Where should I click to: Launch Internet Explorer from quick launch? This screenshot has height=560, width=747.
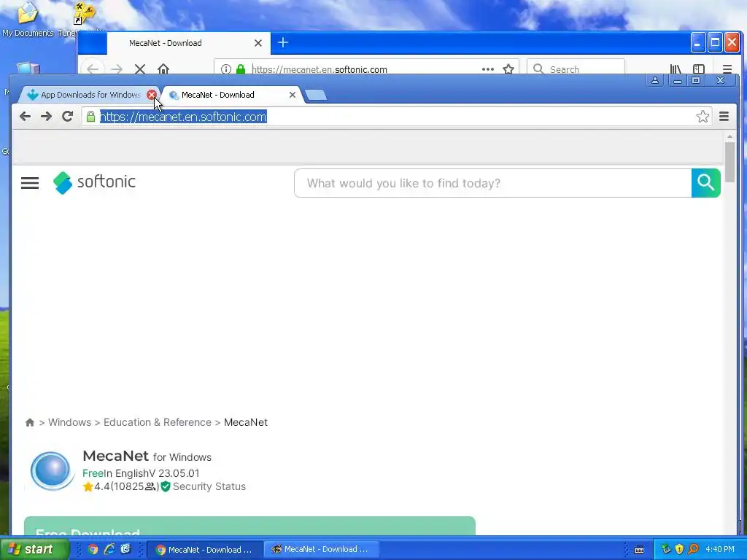click(109, 549)
